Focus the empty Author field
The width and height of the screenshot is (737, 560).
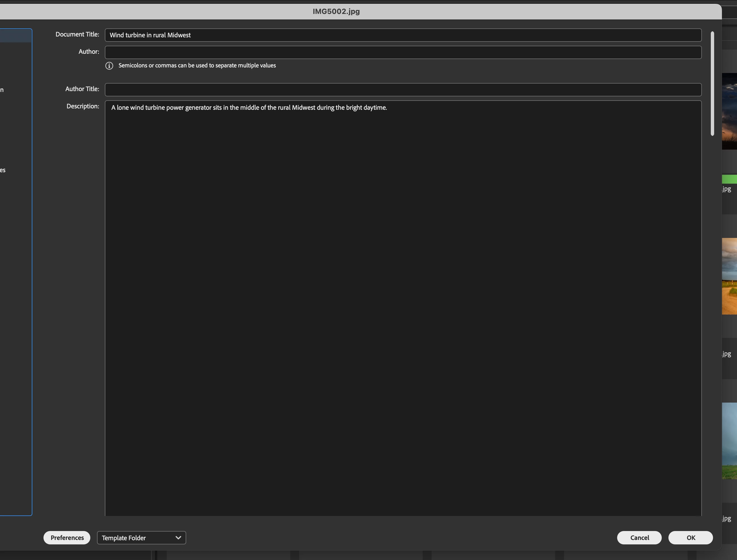click(x=403, y=52)
